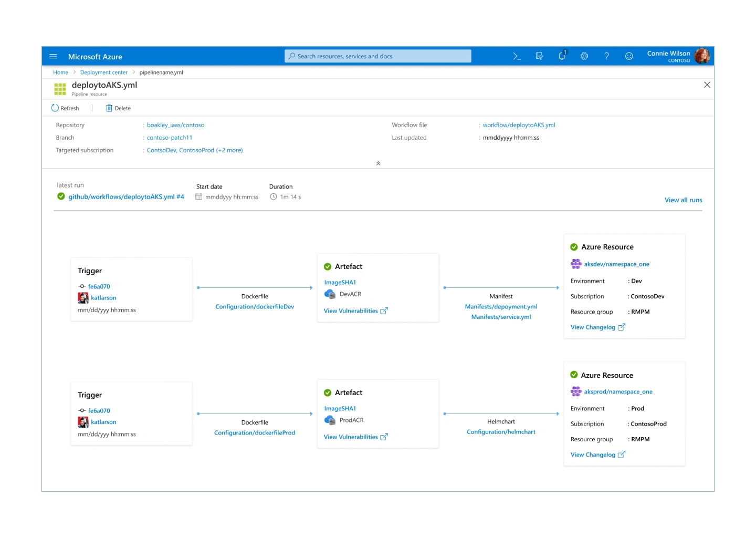
Task: Open the directory and subscription filter icon
Action: pyautogui.click(x=539, y=56)
